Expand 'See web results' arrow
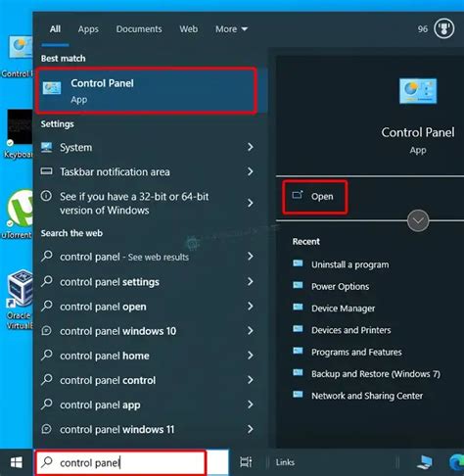 coord(251,257)
